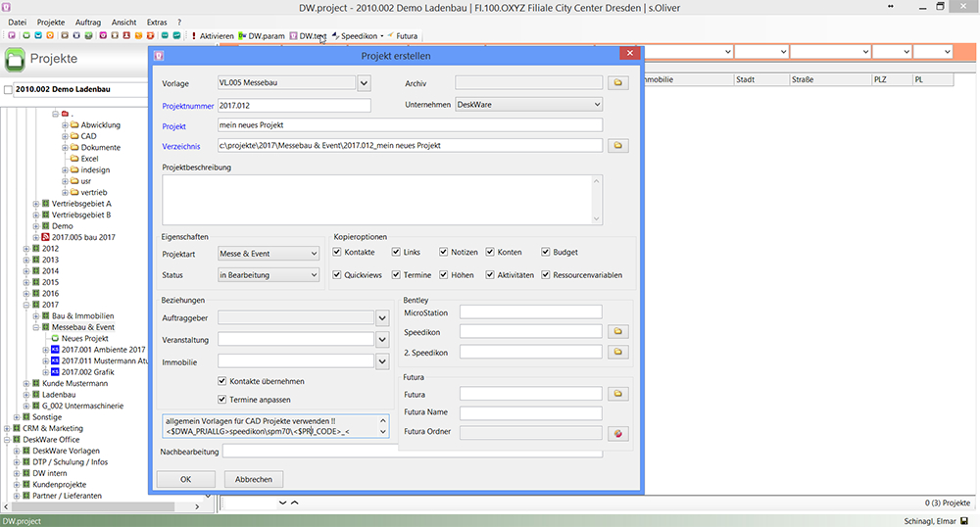Click the Projekt erstellen dialog title icon
980x527 pixels.
[160, 56]
